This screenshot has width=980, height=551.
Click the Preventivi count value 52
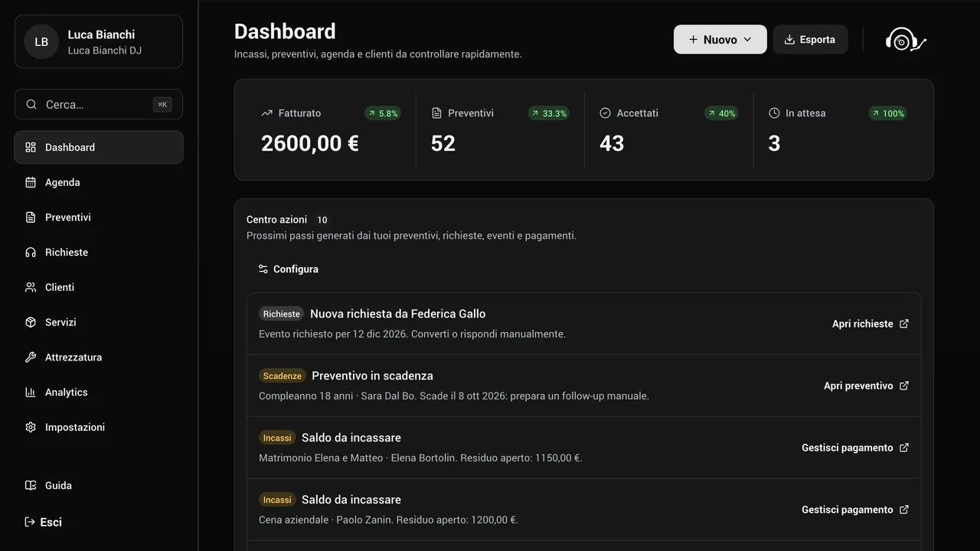pos(443,143)
